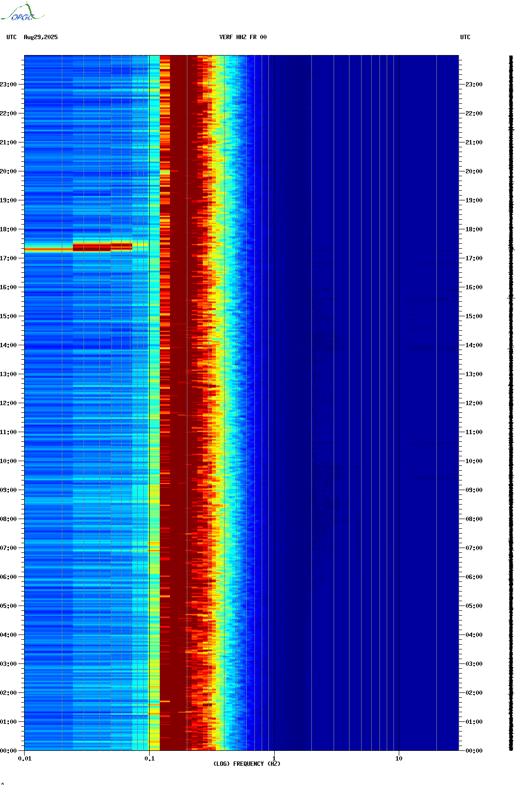Click the 17:00 label on the left time axis
The image size is (532, 789).
pos(8,258)
